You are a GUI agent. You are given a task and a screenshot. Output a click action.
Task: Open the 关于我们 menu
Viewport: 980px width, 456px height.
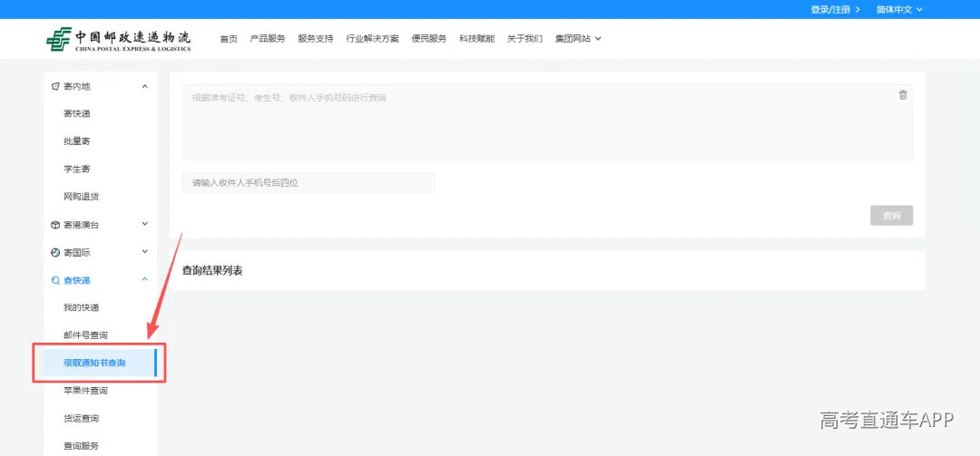(x=525, y=39)
